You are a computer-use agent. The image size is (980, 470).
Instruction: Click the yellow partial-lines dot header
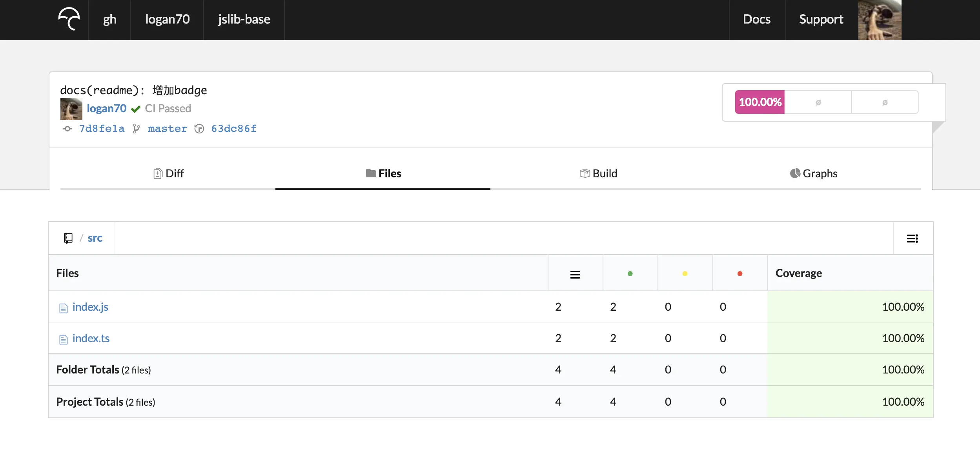click(685, 273)
